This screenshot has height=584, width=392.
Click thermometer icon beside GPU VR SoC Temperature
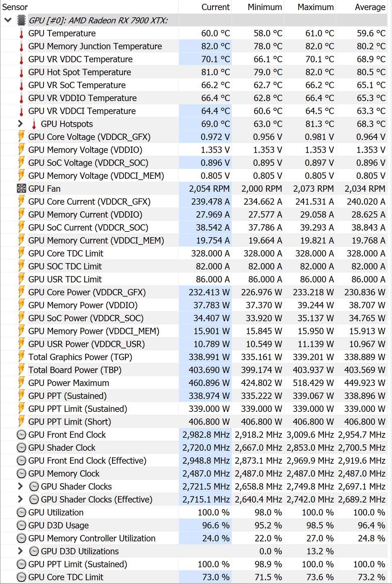(21, 85)
